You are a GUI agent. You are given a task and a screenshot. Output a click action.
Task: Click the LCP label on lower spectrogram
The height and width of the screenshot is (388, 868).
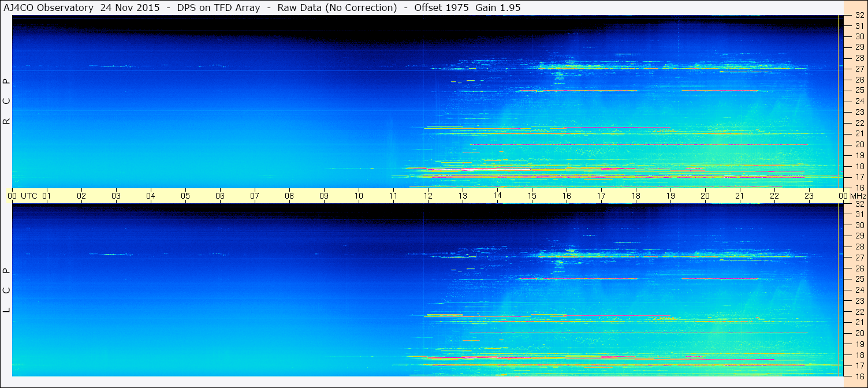click(6, 290)
